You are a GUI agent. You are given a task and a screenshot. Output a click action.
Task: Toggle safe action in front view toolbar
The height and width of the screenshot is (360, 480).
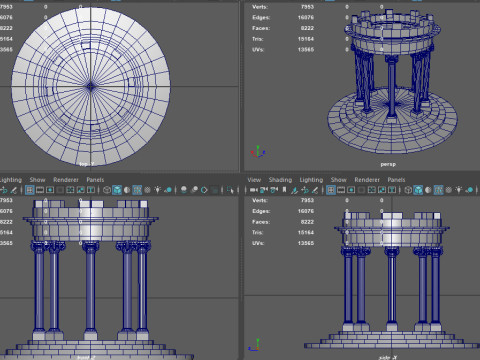coord(81,190)
